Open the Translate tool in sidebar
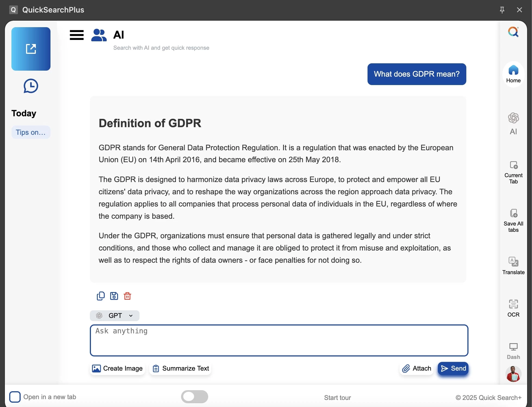 pos(513,266)
